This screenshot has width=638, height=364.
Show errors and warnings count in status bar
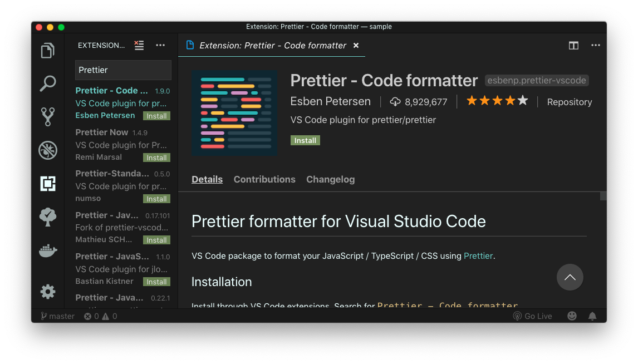pyautogui.click(x=101, y=316)
